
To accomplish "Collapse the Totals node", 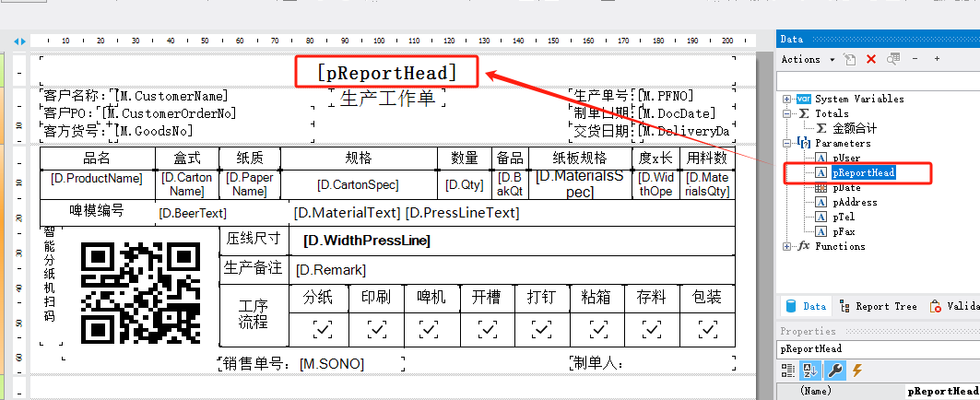I will pyautogui.click(x=786, y=113).
